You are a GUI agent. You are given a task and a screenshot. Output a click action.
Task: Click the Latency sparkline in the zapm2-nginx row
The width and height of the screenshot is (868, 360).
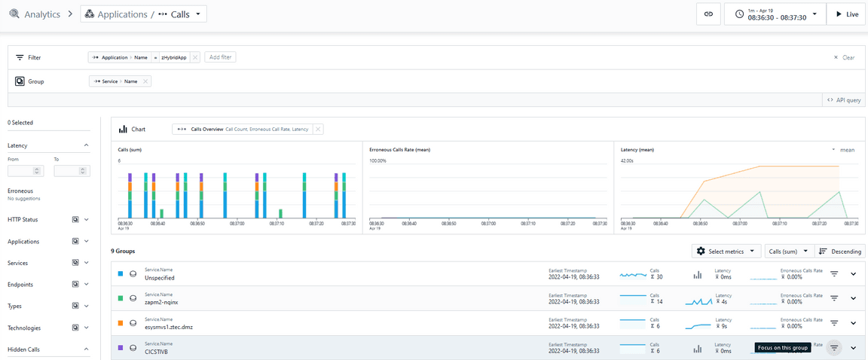[698, 302]
